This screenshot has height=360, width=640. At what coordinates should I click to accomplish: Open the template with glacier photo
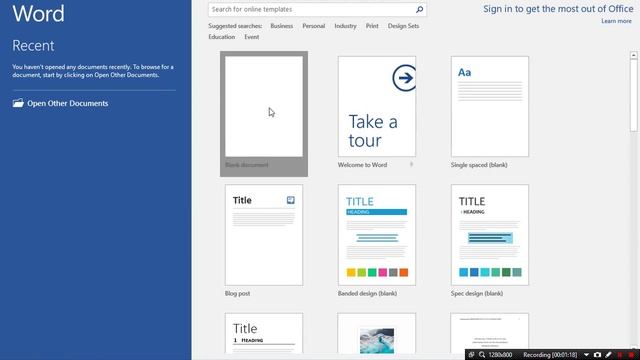377,333
